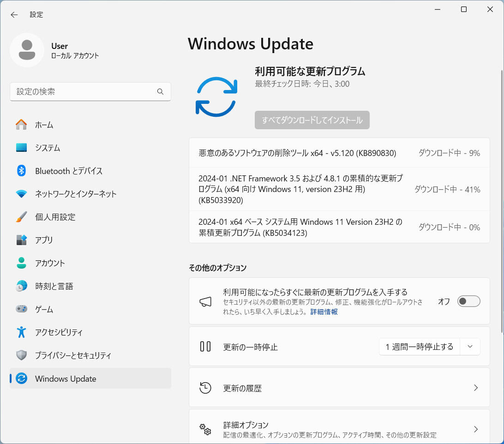Screen dimensions: 504x444
Task: Click the Windows Update sync icon in sidebar
Action: 21,378
